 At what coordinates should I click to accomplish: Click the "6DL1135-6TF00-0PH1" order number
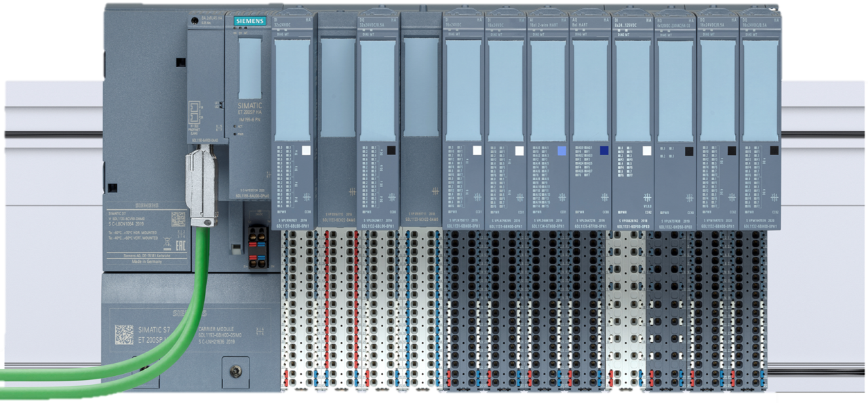coord(591,226)
